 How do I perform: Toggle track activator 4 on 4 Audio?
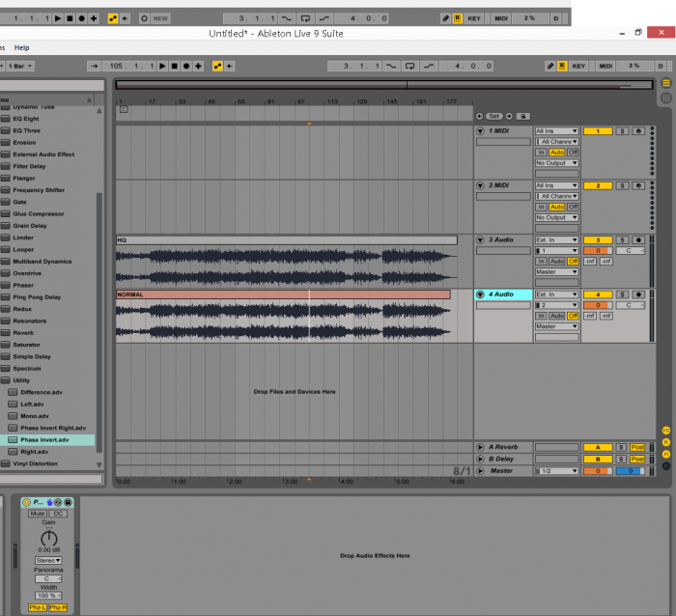click(x=598, y=294)
